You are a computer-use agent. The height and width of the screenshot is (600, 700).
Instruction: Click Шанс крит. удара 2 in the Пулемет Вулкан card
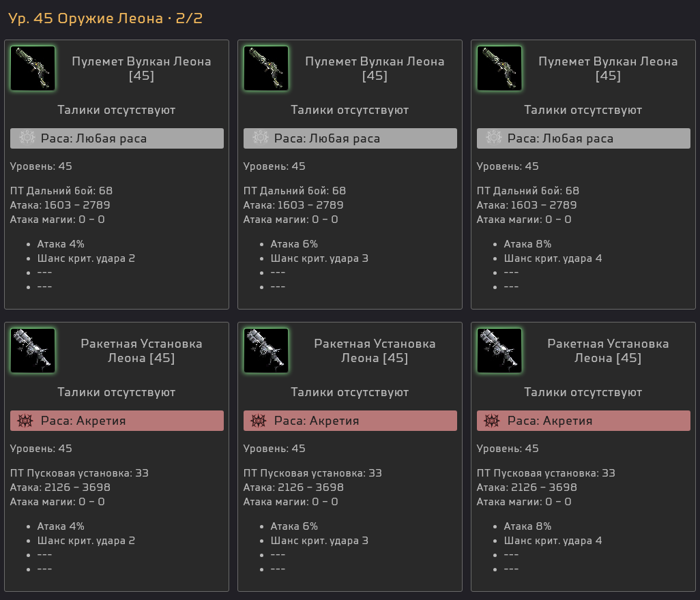tap(86, 258)
